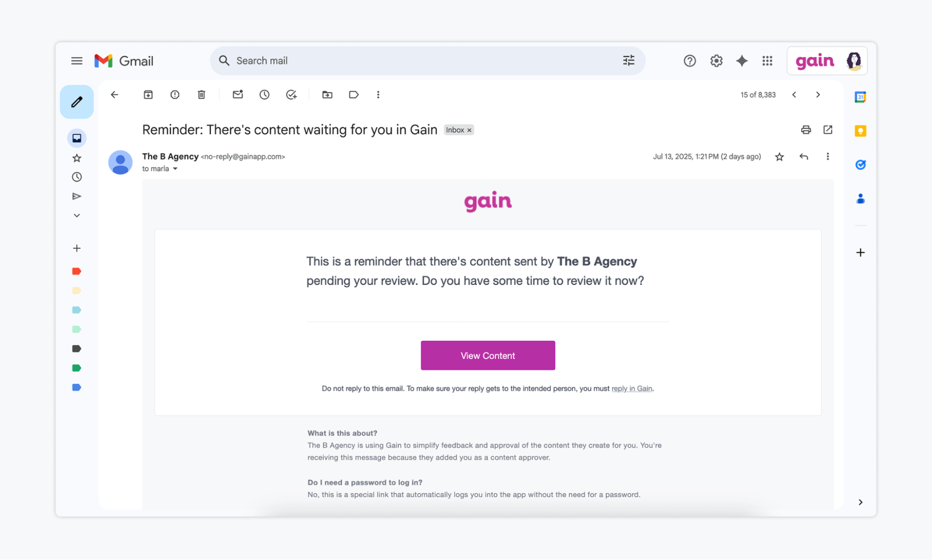The image size is (932, 560).
Task: Remove the Inbox label from email
Action: (x=469, y=130)
